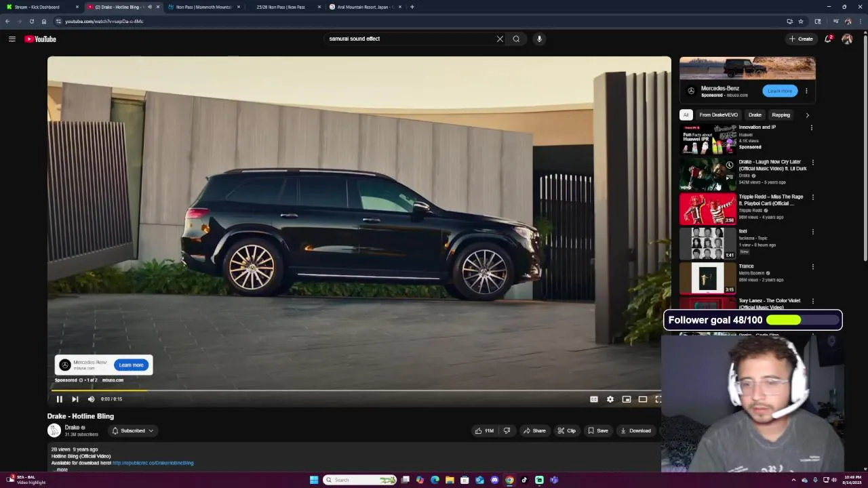Click the sidebar Mercedes-Benz Learn more button
This screenshot has height=488, width=868.
780,91
